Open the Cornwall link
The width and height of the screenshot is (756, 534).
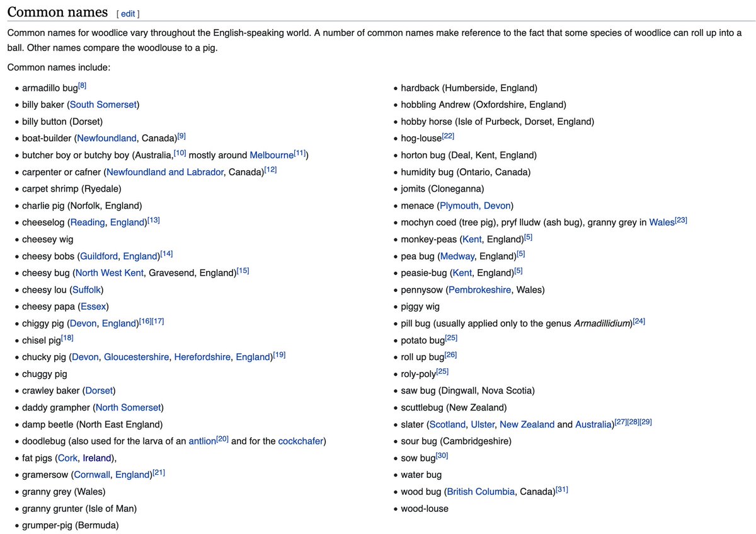coord(92,475)
